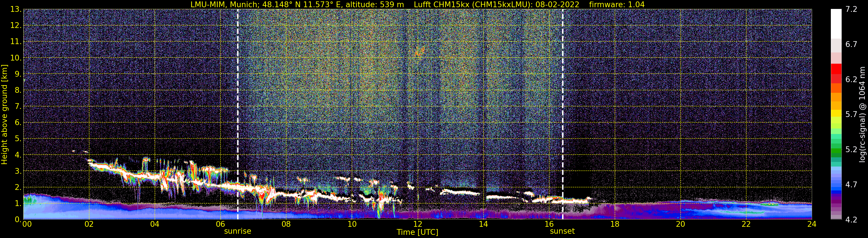Viewport: 868px width, 238px height.
Task: Click the colorbar value '4.7'
Action: (851, 185)
